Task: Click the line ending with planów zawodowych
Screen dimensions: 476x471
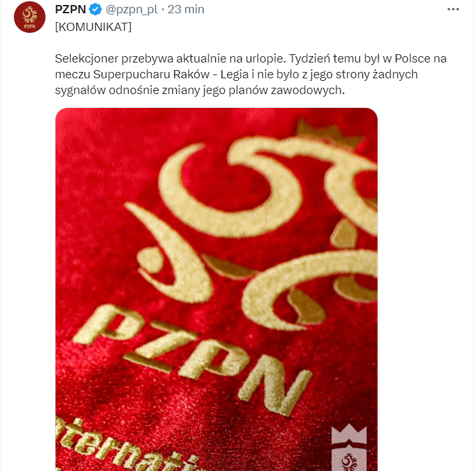Action: point(199,90)
